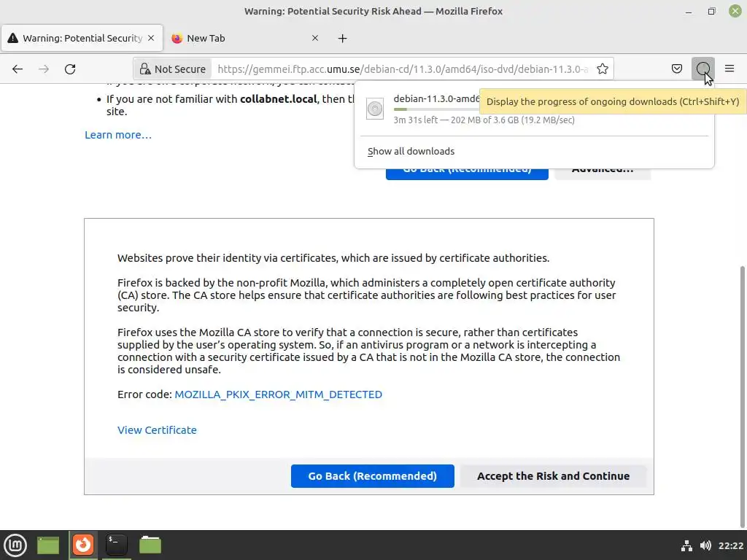
Task: Launch the terminal from the taskbar
Action: (116, 545)
